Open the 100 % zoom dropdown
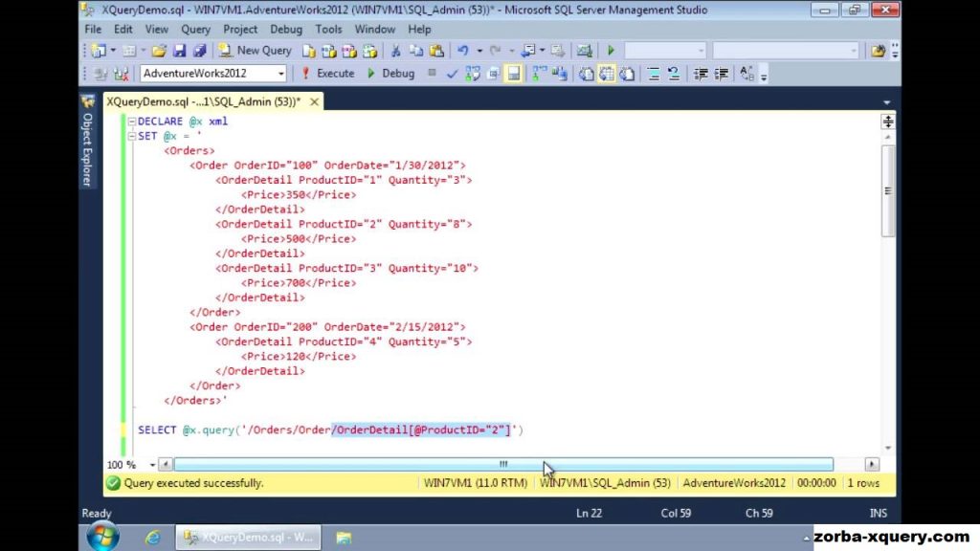The image size is (980, 551). [152, 465]
